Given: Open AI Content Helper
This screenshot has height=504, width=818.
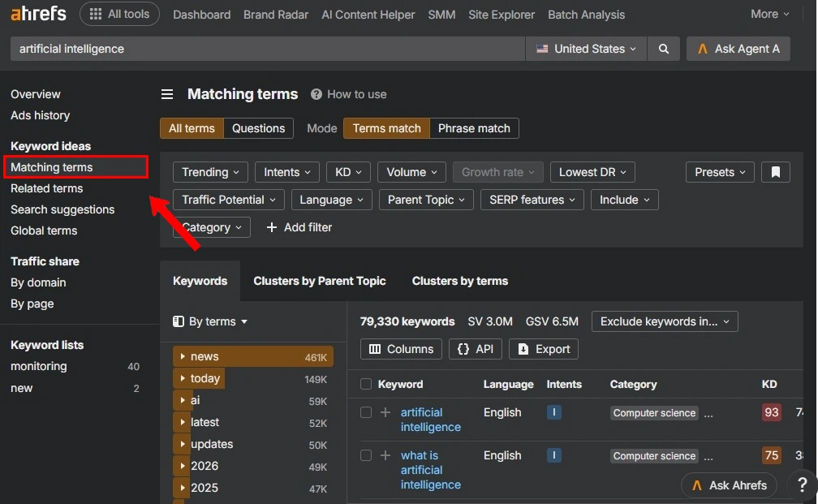Looking at the screenshot, I should (x=368, y=15).
